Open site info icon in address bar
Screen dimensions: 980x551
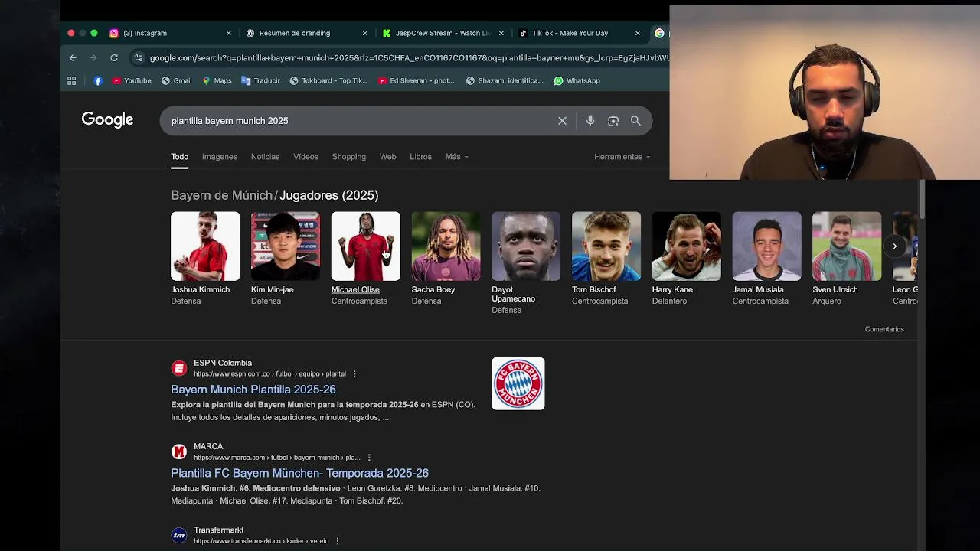[138, 57]
